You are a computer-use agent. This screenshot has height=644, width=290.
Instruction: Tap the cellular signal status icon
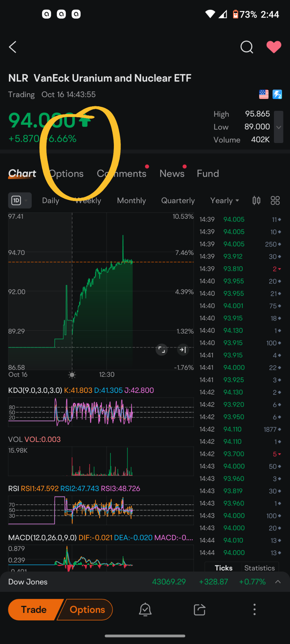tap(223, 14)
